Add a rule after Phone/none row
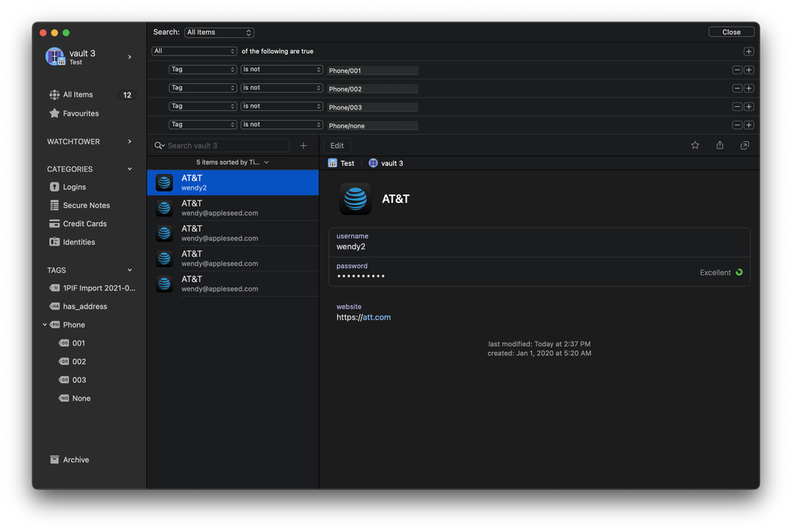Image resolution: width=792 pixels, height=532 pixels. click(749, 125)
